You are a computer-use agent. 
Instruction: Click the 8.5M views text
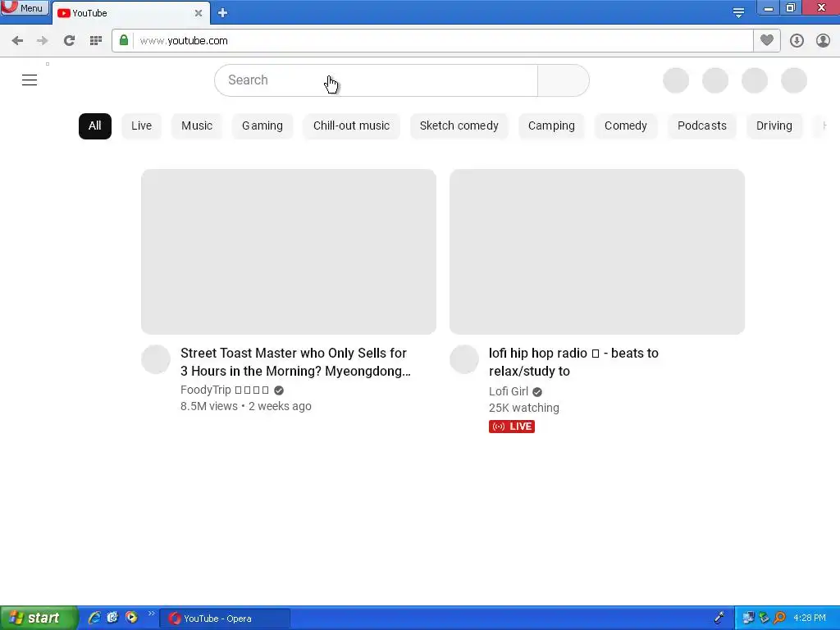pyautogui.click(x=209, y=406)
